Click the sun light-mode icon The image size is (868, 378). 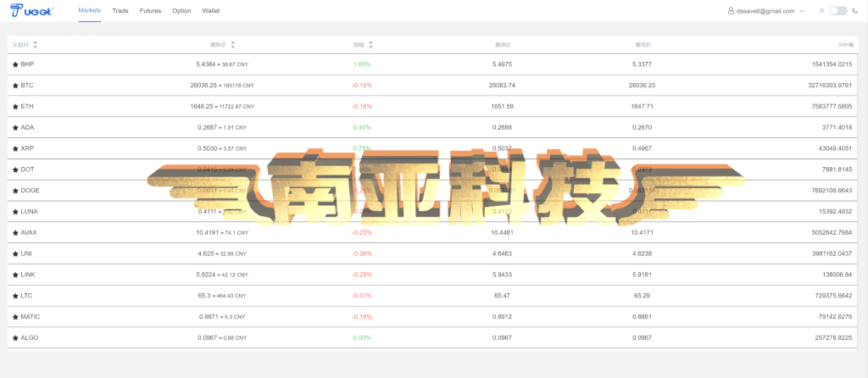tap(821, 10)
